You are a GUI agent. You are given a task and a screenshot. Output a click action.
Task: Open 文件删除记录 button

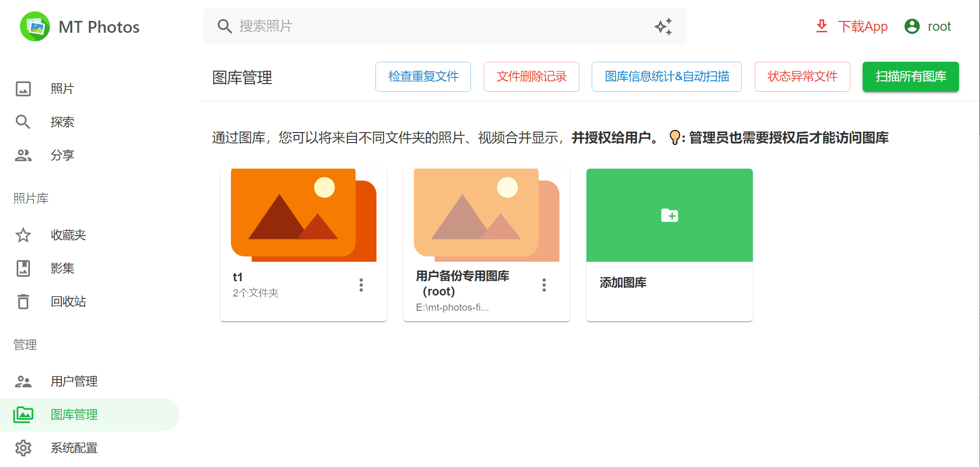(531, 76)
